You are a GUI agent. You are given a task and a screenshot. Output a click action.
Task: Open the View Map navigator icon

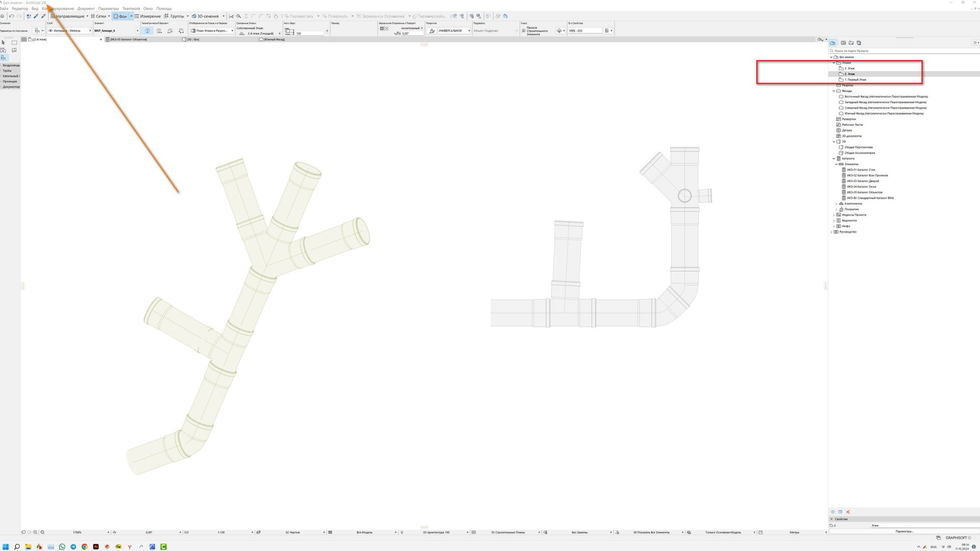coord(843,43)
